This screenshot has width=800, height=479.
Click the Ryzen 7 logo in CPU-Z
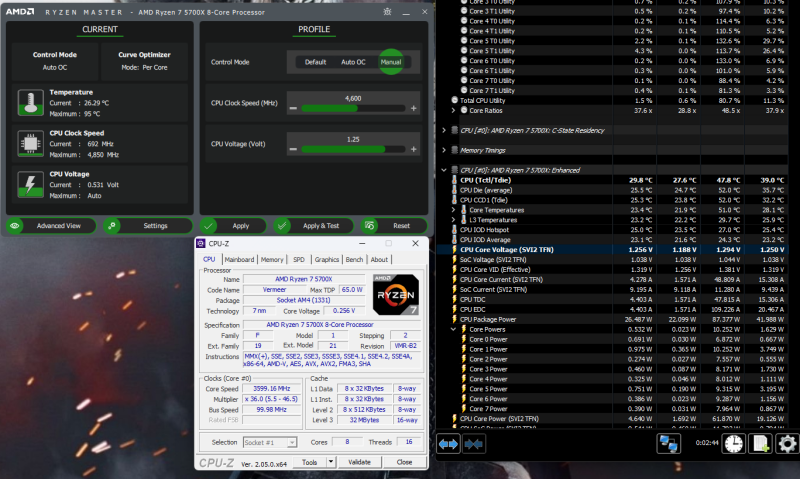pyautogui.click(x=396, y=295)
